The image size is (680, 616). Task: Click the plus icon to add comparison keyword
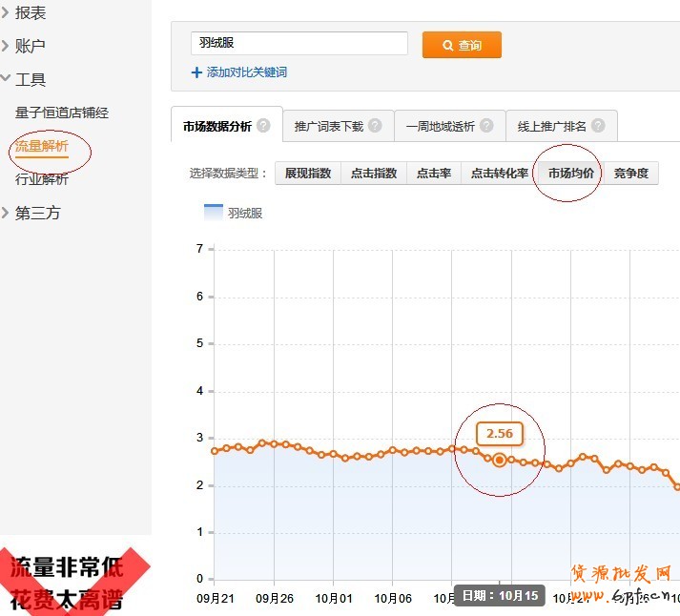pyautogui.click(x=197, y=72)
